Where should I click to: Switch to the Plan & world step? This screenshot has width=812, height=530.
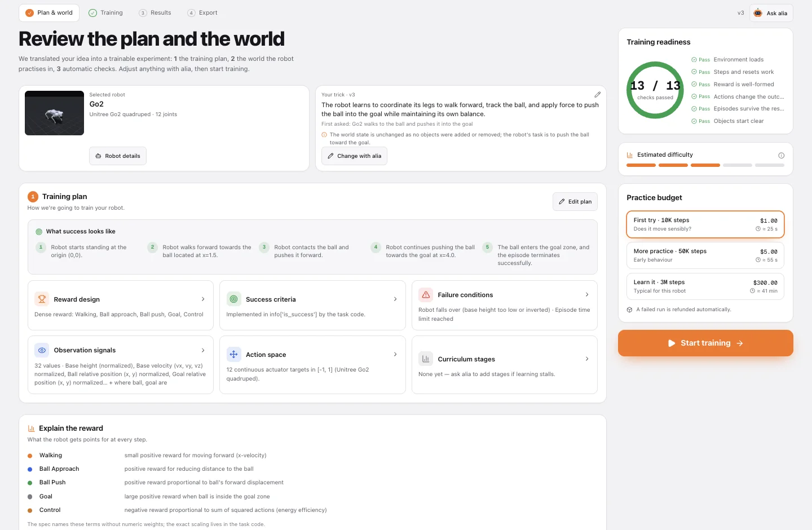(49, 13)
